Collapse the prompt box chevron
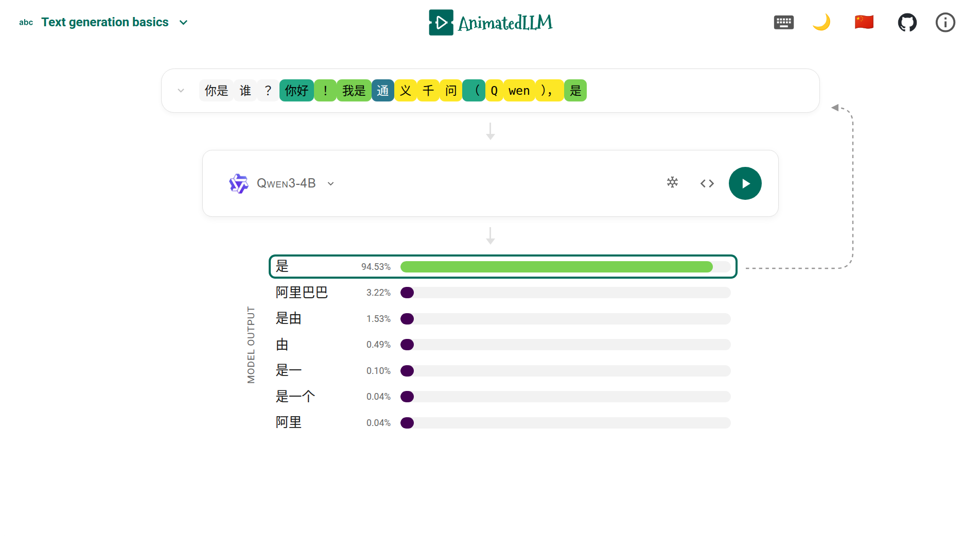The width and height of the screenshot is (980, 546). click(x=181, y=91)
